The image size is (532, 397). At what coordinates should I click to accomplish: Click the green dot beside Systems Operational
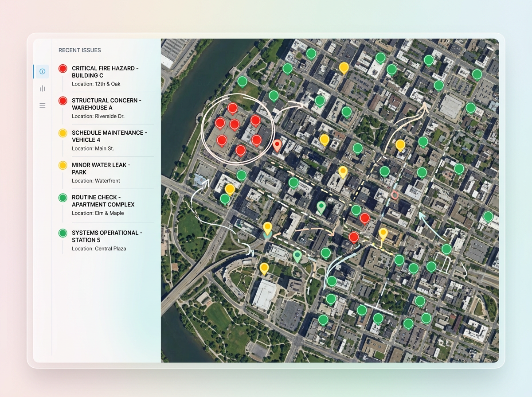[x=62, y=233]
